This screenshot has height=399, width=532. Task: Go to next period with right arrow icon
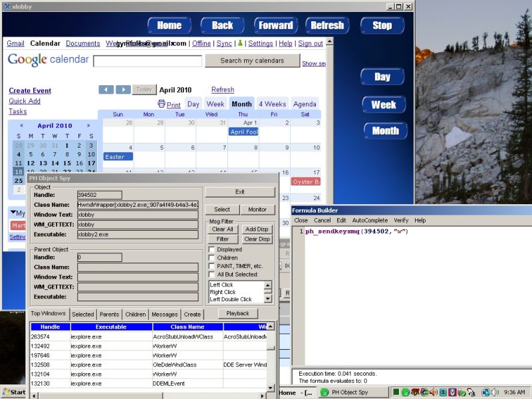point(123,90)
